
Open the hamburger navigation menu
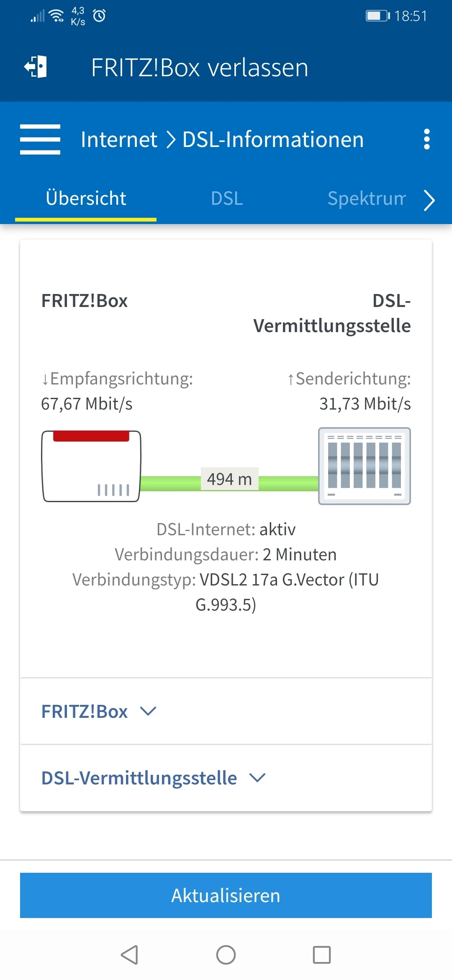click(x=40, y=139)
